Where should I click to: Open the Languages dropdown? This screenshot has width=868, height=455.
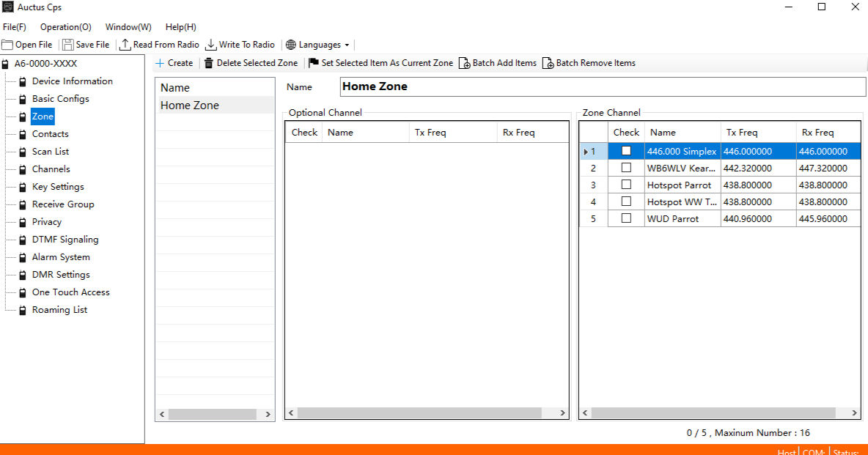(319, 45)
